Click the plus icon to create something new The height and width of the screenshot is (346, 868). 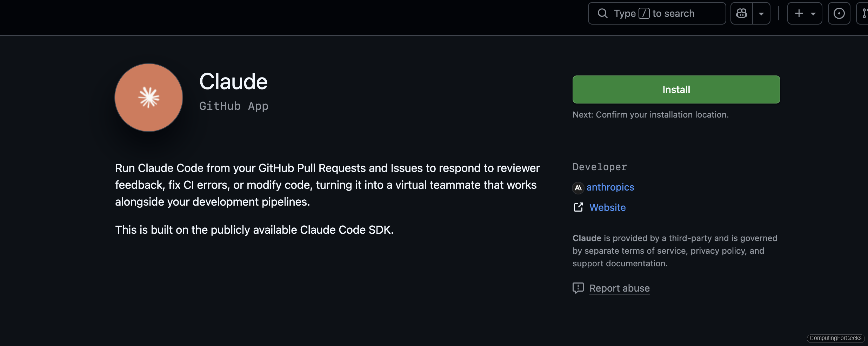[799, 13]
